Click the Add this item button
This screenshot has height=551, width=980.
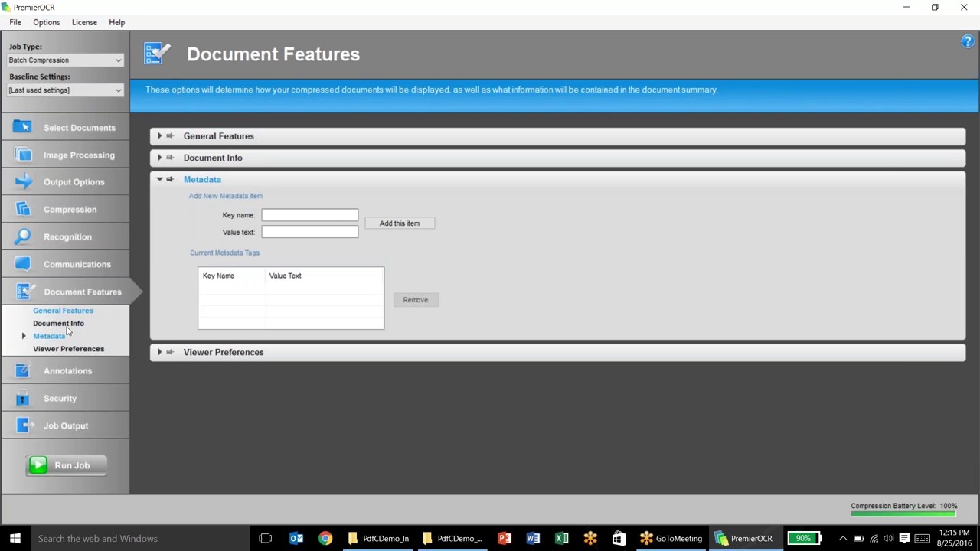point(400,223)
